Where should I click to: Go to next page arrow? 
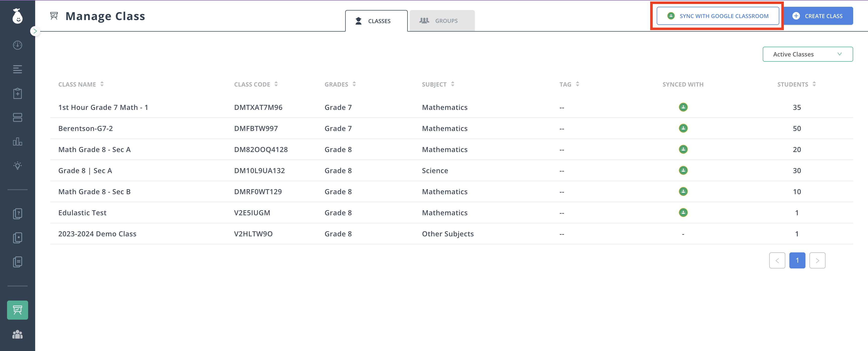tap(817, 260)
